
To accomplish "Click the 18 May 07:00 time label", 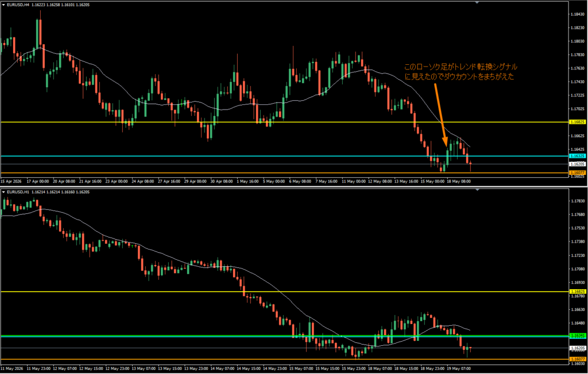I will coord(380,368).
